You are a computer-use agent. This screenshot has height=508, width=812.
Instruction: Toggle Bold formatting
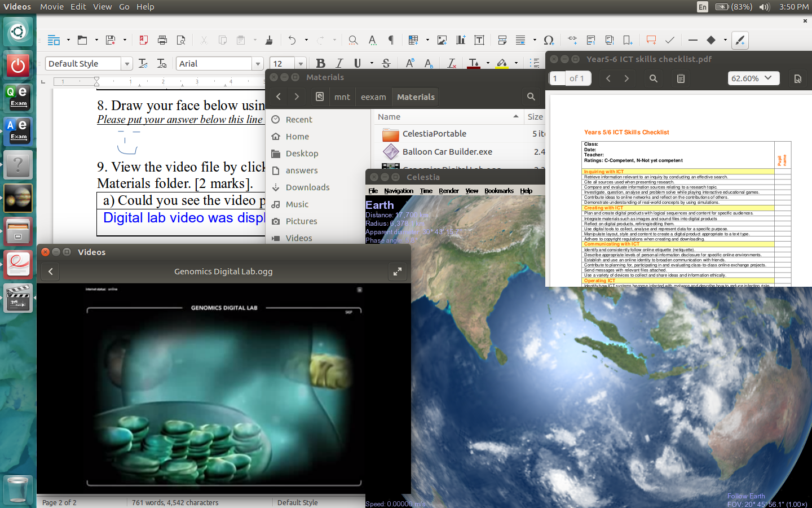[320, 63]
